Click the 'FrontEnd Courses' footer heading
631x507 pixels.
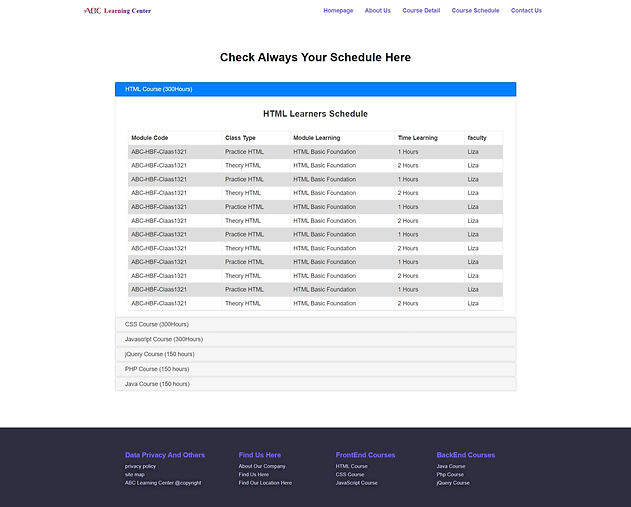pyautogui.click(x=365, y=455)
